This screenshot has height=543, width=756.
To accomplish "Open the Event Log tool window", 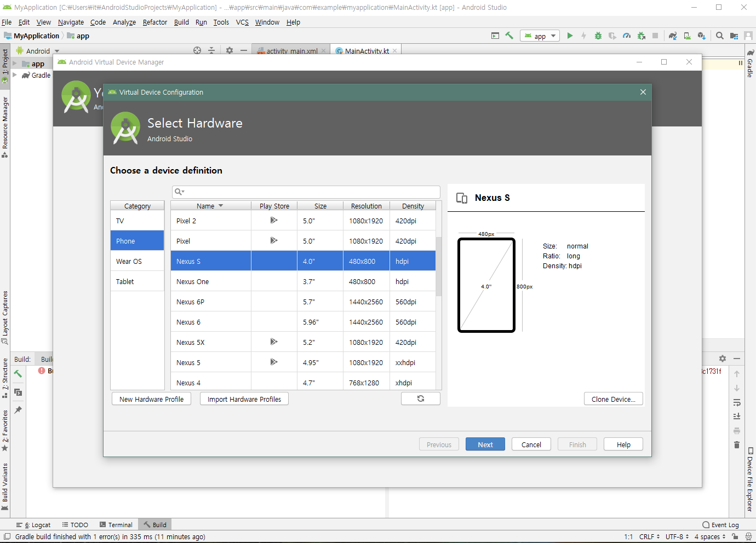I will 720,524.
